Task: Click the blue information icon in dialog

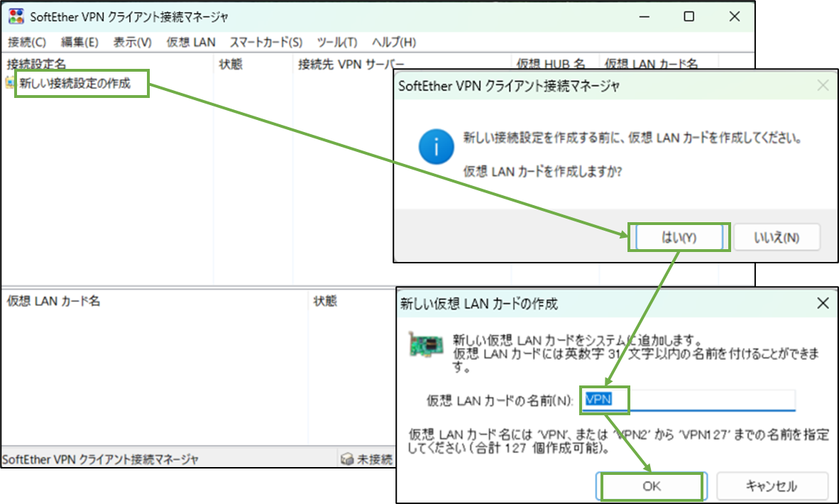Action: pos(436,147)
